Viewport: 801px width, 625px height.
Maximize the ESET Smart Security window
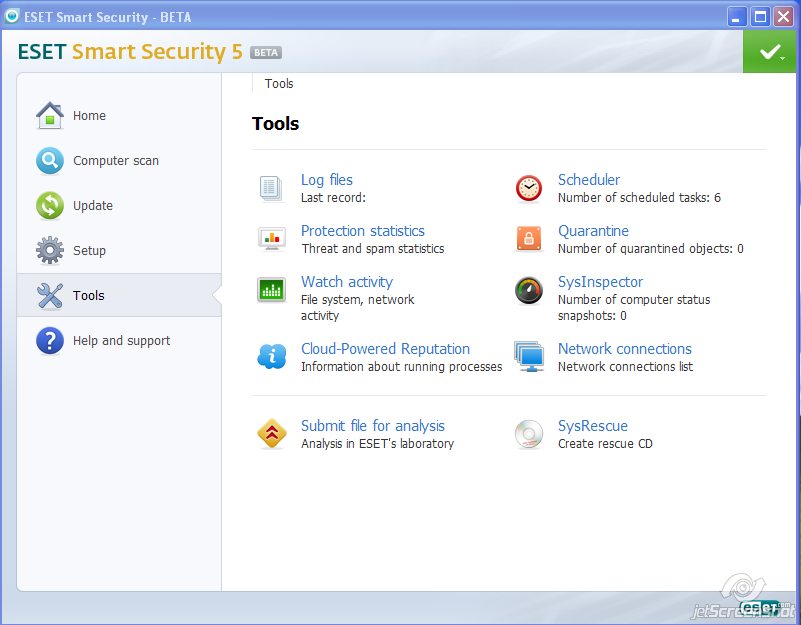pyautogui.click(x=760, y=17)
